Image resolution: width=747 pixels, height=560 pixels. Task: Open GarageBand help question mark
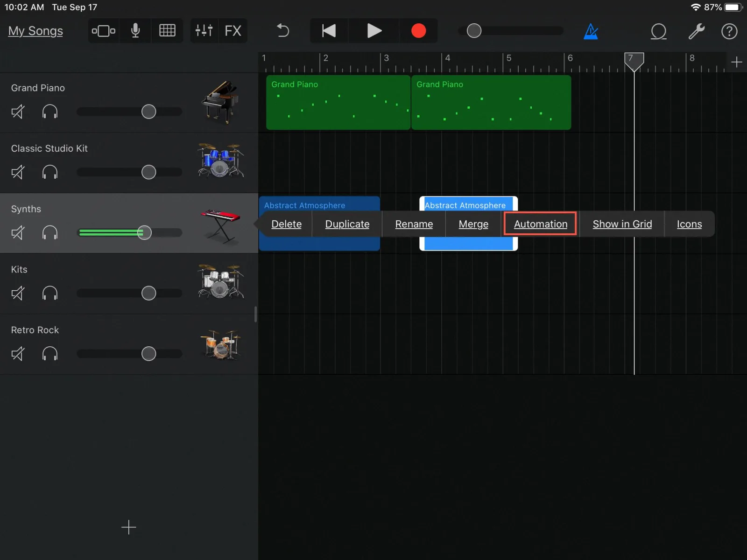(729, 31)
